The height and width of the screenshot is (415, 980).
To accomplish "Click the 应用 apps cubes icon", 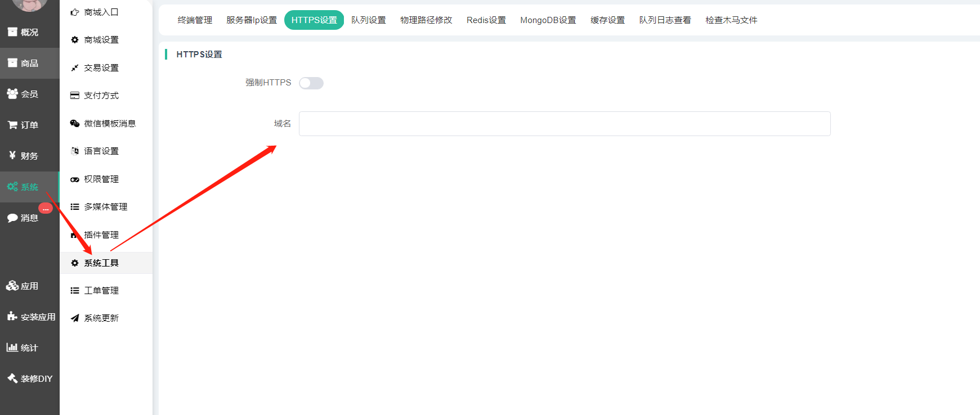I will (x=12, y=286).
